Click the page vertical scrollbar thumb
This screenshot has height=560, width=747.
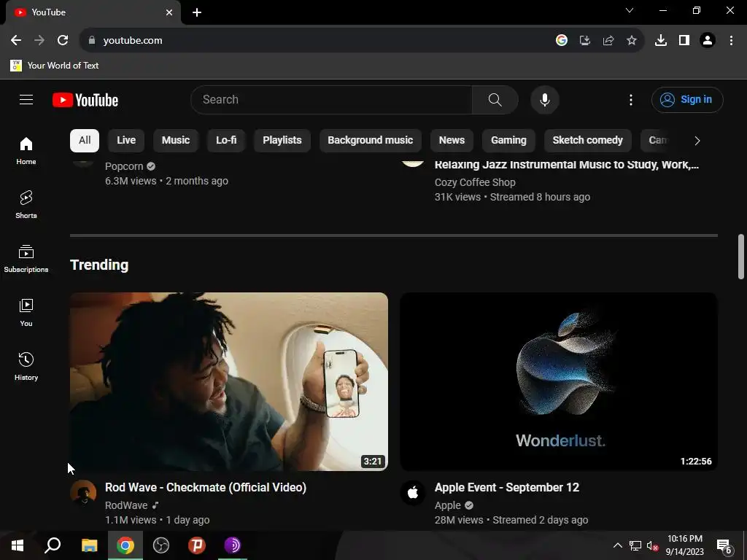click(x=741, y=257)
